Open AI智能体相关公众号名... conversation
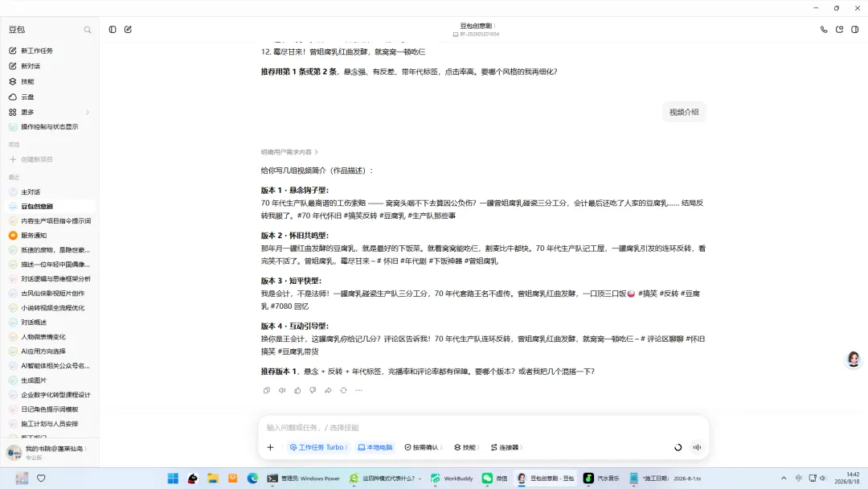The image size is (868, 489). (50, 365)
